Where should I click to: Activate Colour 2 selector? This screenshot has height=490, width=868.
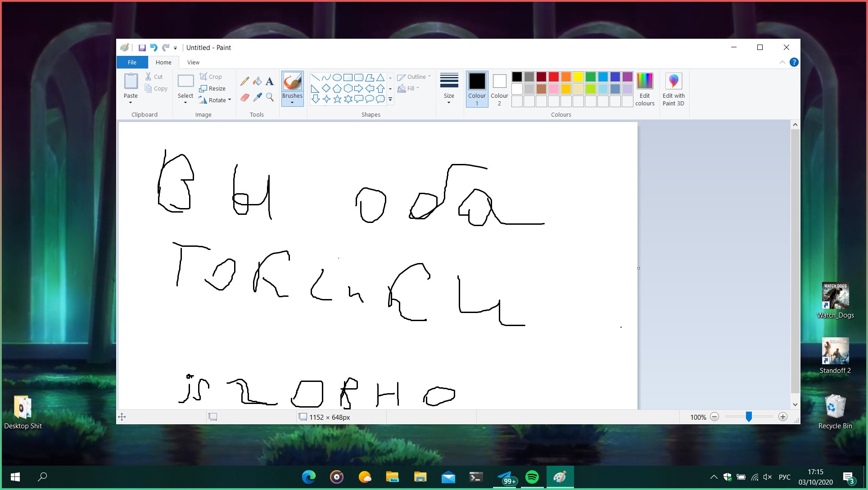tap(499, 90)
